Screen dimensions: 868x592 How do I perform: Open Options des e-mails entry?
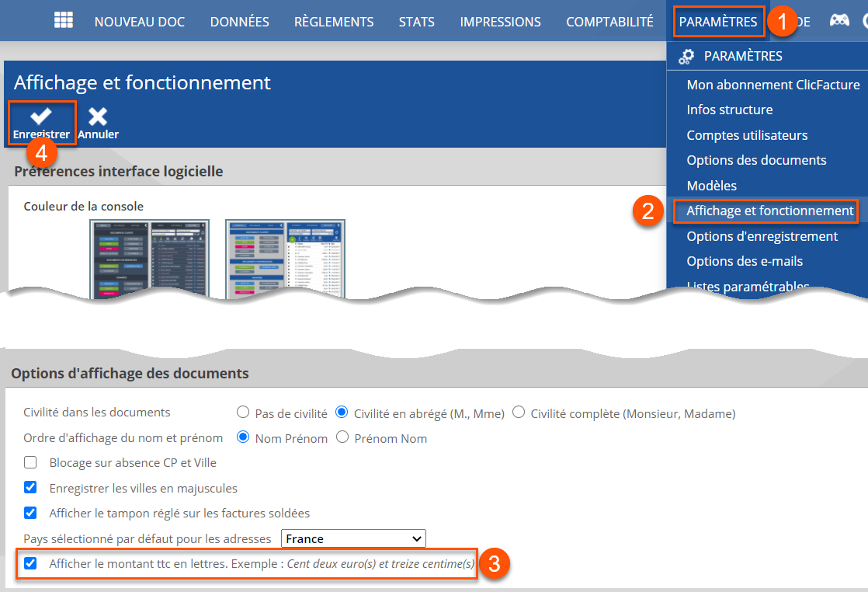pos(745,261)
